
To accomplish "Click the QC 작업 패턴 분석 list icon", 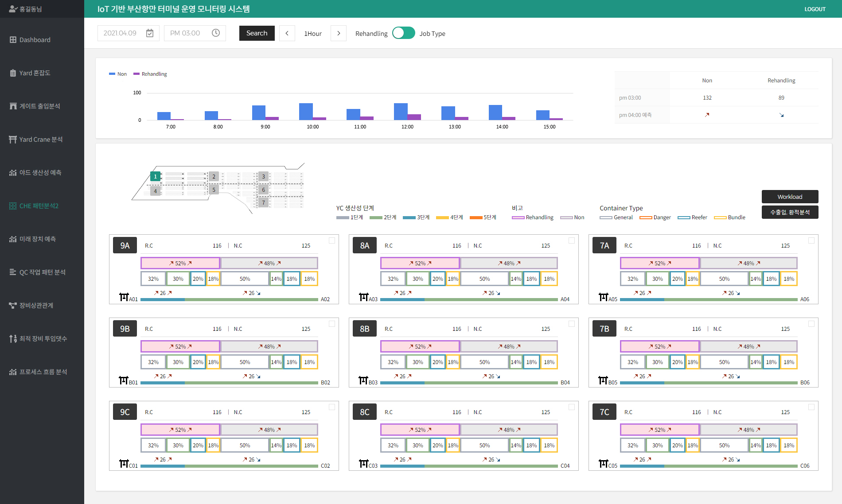I will click(13, 272).
